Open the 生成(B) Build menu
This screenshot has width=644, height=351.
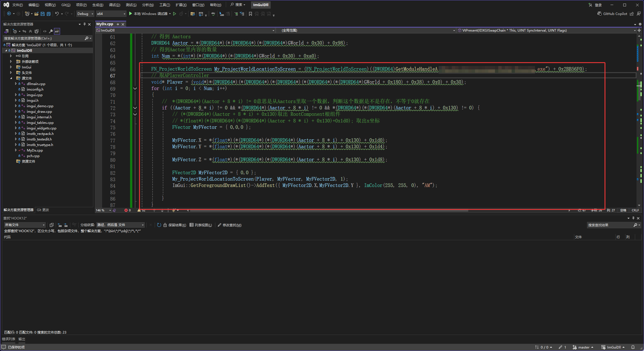(x=98, y=5)
